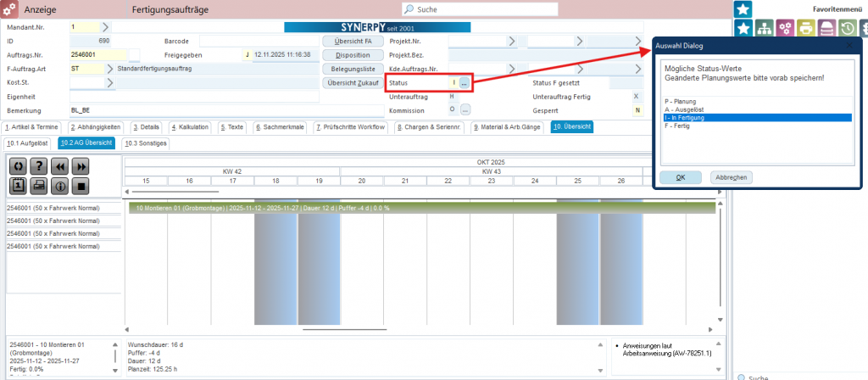This screenshot has height=380, width=868.
Task: Click the calendar day icon
Action: click(18, 185)
